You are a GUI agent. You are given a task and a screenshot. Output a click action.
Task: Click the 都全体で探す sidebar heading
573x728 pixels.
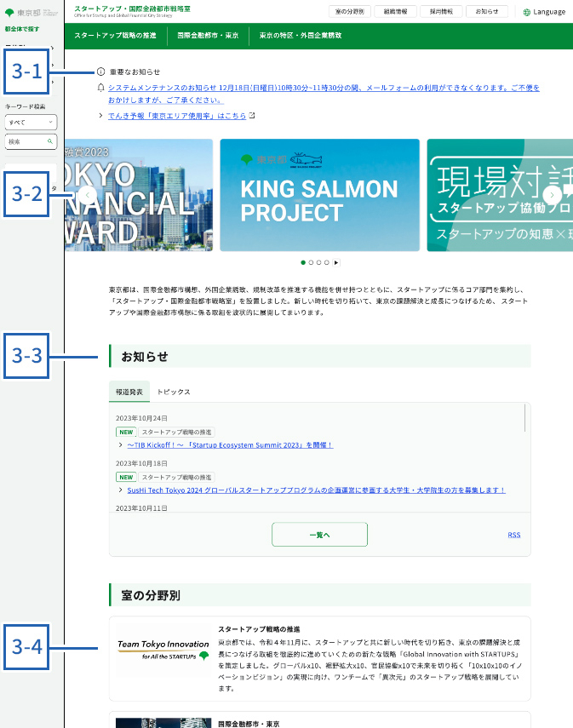[x=22, y=29]
